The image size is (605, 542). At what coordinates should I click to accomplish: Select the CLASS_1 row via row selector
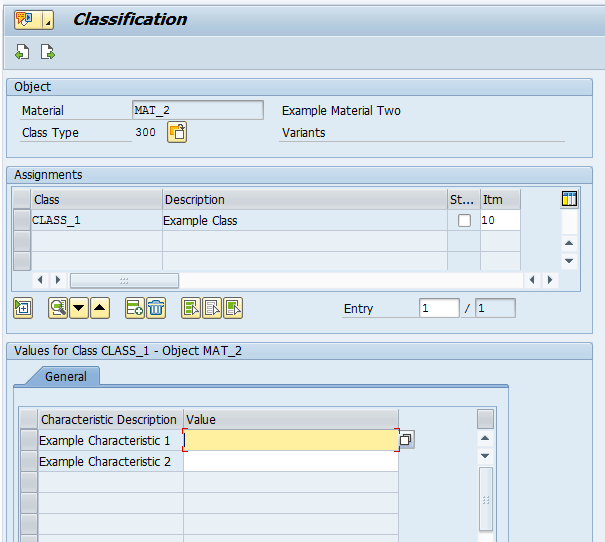(22, 220)
